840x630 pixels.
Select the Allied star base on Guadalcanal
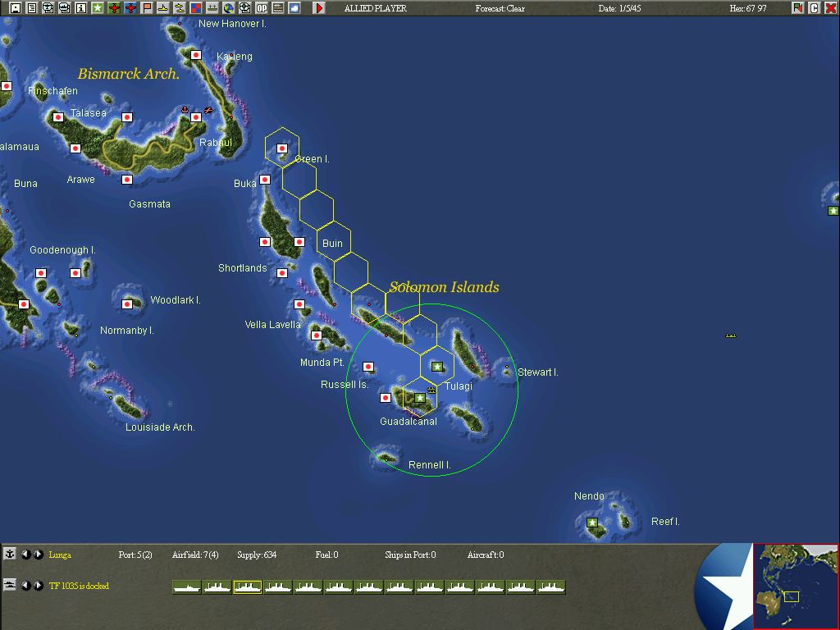coord(420,398)
